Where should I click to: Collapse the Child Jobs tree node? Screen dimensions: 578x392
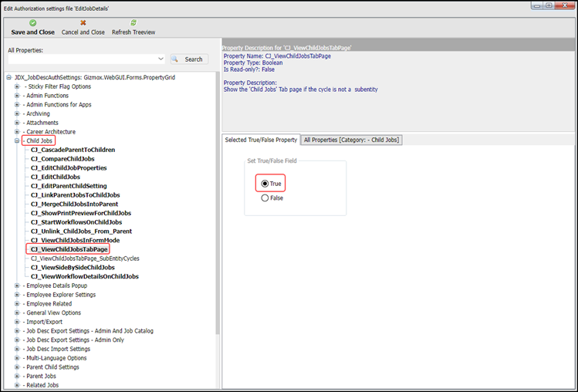(17, 141)
